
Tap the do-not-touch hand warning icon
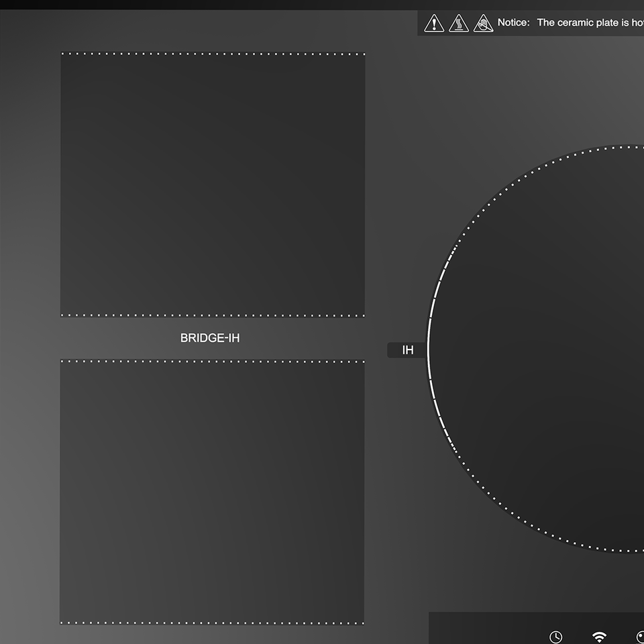click(x=483, y=23)
